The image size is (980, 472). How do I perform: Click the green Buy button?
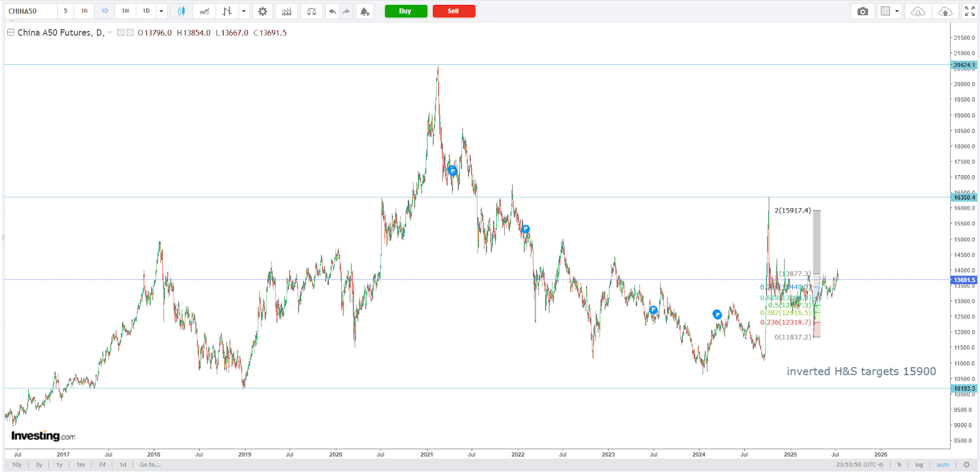coord(405,11)
